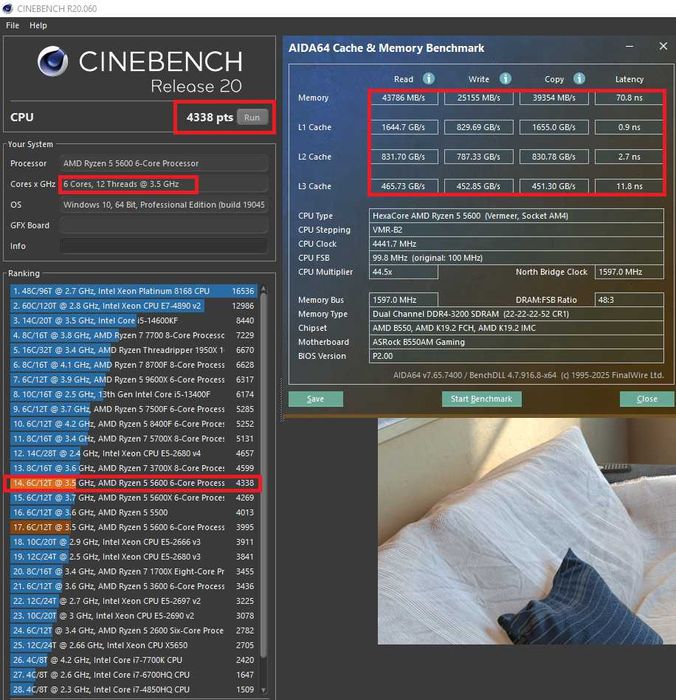Click the Read info icon in AIDA64
This screenshot has width=676, height=700.
tap(429, 79)
